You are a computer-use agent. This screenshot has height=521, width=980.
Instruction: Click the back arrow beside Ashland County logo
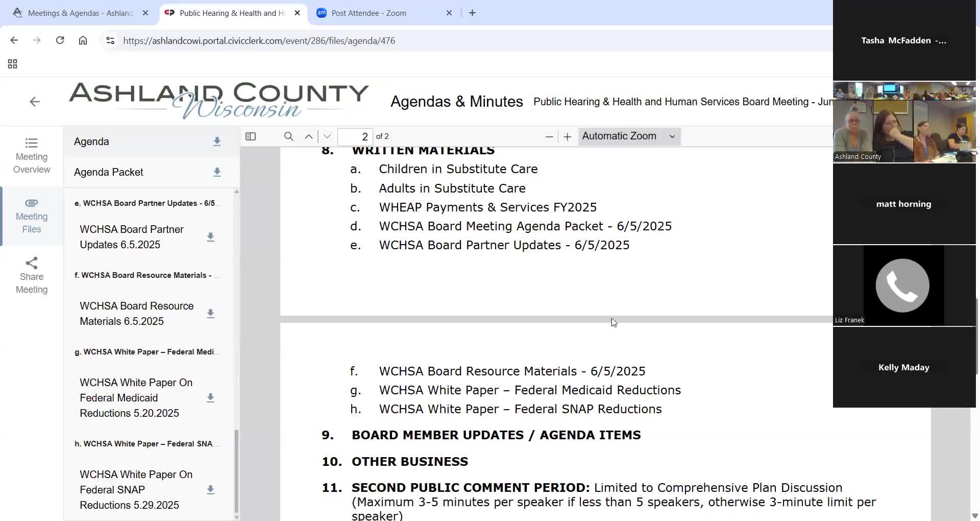pyautogui.click(x=35, y=102)
